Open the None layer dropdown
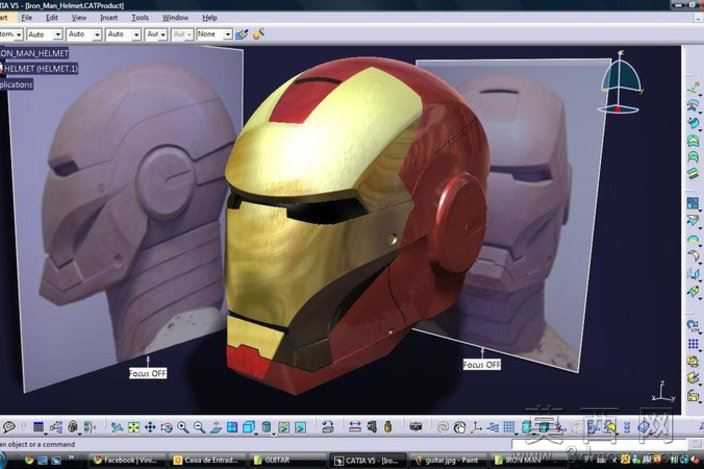The height and width of the screenshot is (469, 704). 214,35
